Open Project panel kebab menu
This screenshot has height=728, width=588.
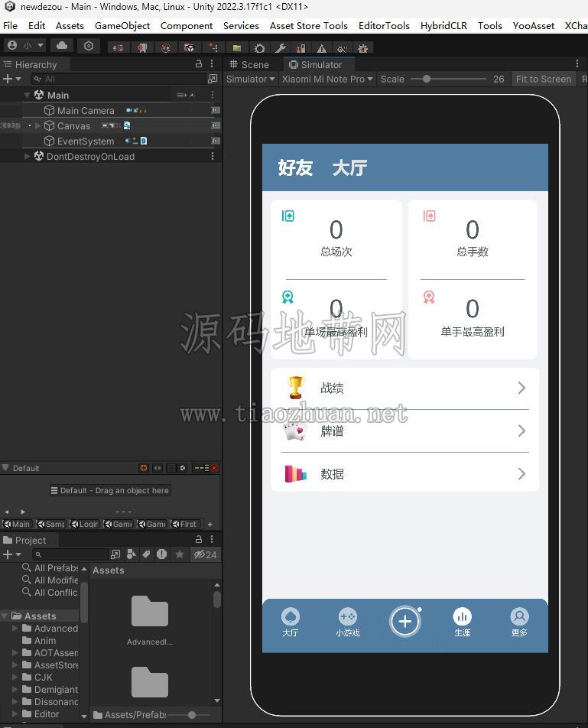point(212,539)
